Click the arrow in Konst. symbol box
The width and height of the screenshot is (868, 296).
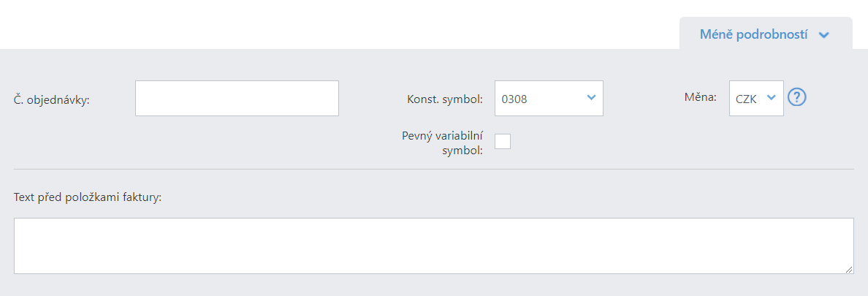coord(590,97)
